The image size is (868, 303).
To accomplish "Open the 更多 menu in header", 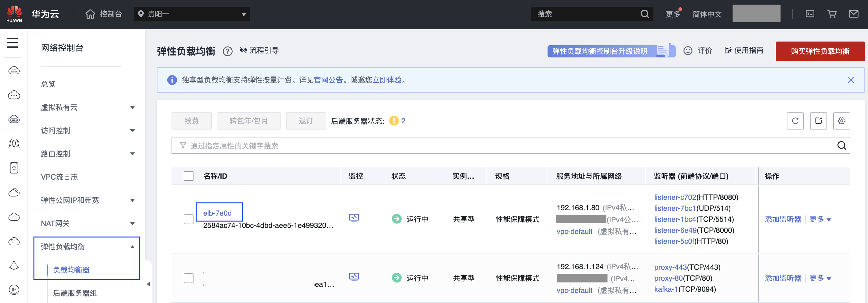I will pyautogui.click(x=673, y=14).
